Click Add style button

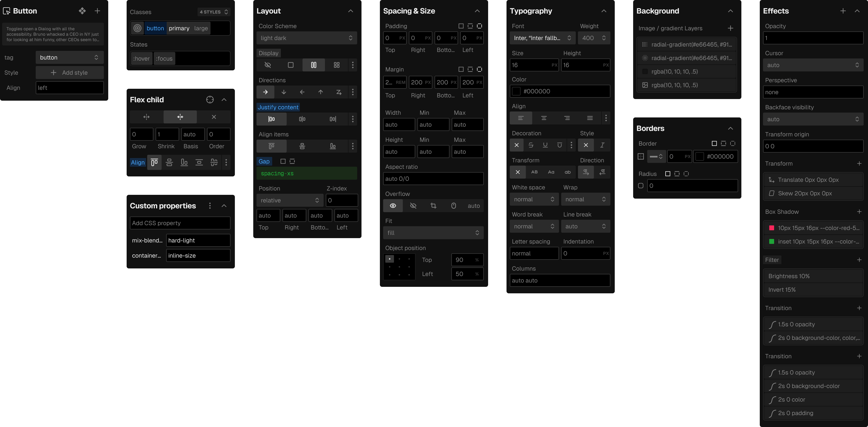[69, 73]
